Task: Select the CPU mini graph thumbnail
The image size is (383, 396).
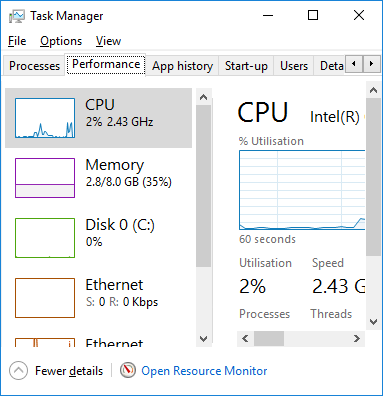Action: pyautogui.click(x=45, y=118)
